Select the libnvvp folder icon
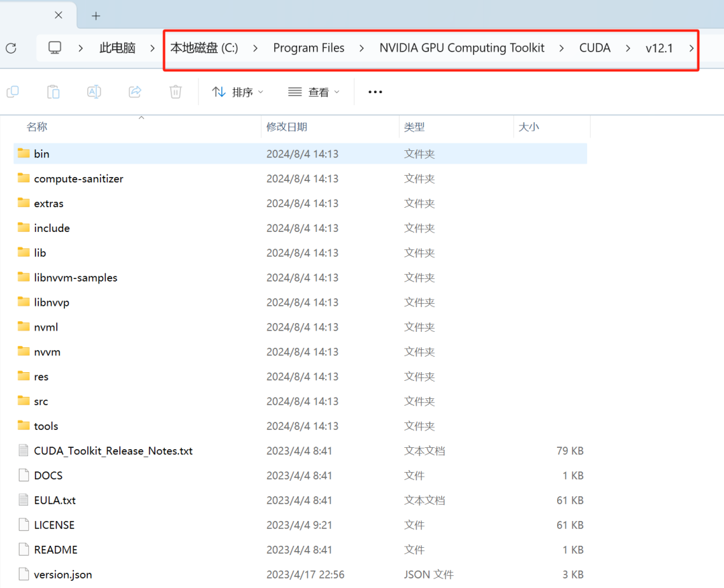Screen dimensions: 724x588 coord(23,302)
